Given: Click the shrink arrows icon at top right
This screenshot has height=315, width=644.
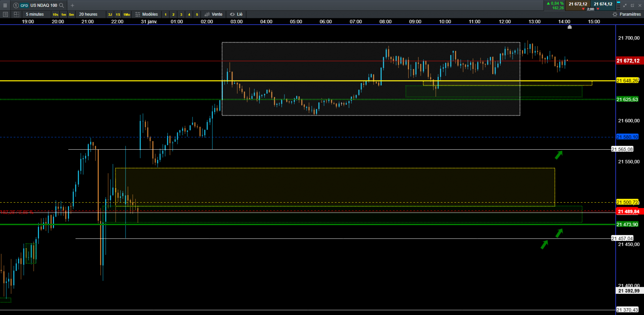Looking at the screenshot, I should click(x=625, y=5).
